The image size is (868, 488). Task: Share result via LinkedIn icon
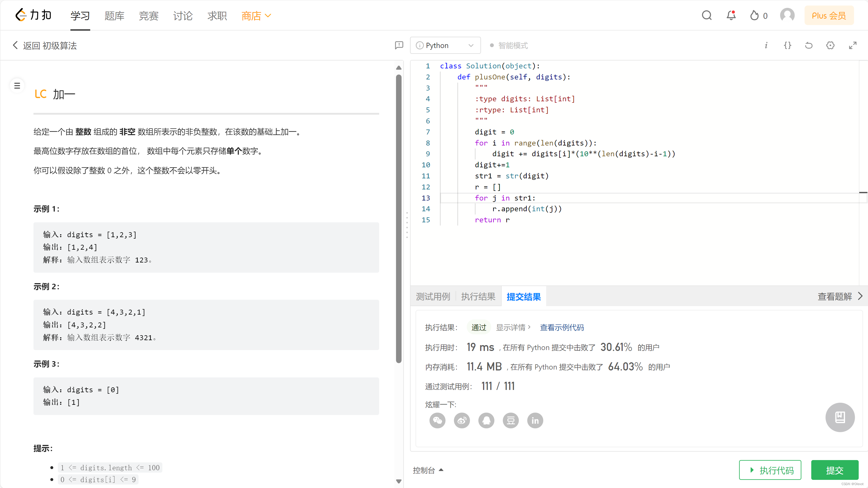point(535,420)
